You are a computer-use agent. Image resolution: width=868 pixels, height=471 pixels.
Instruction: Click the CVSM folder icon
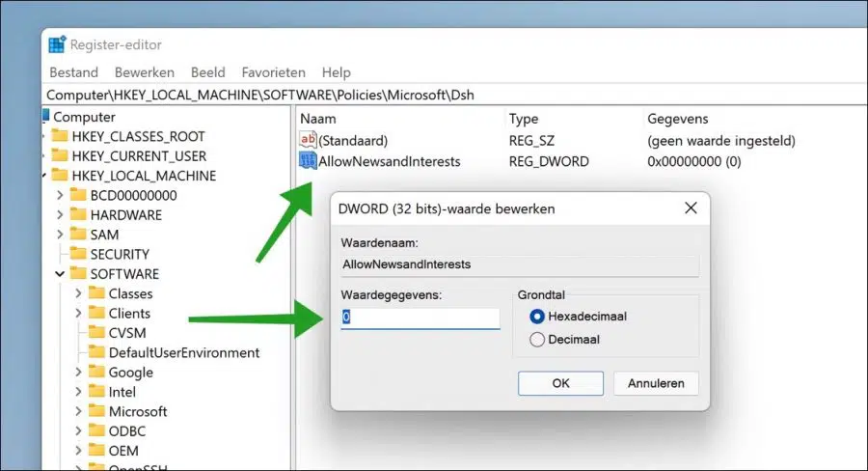[x=96, y=332]
